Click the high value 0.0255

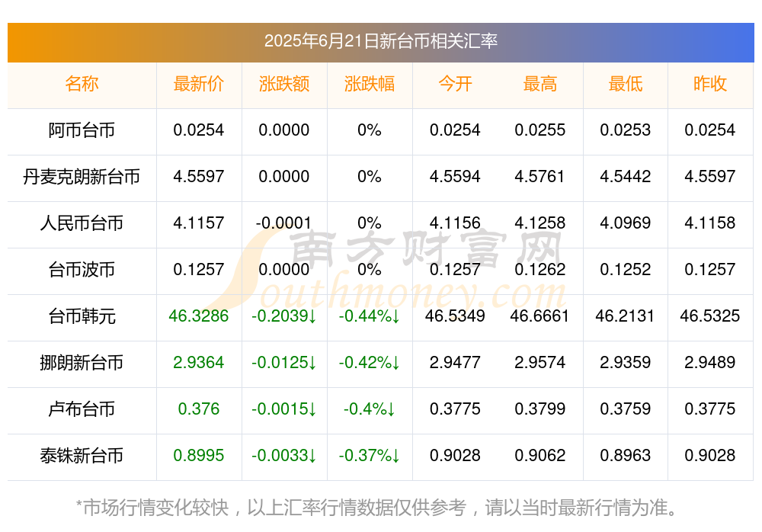(540, 130)
